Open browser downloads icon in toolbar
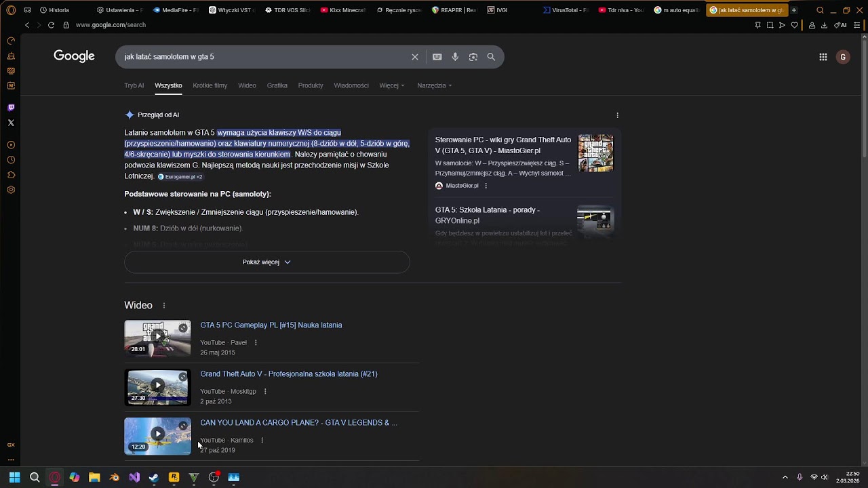The image size is (868, 488). (x=824, y=25)
